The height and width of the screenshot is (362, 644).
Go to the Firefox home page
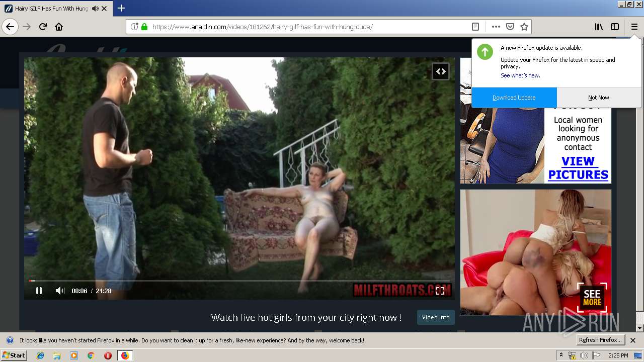click(59, 27)
